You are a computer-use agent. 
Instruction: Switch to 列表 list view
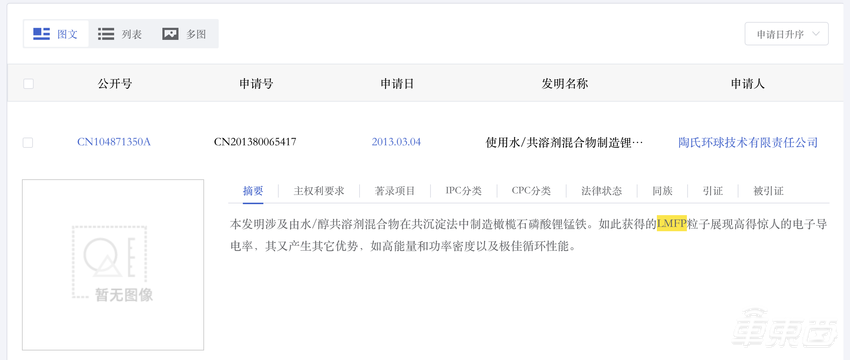coord(120,34)
